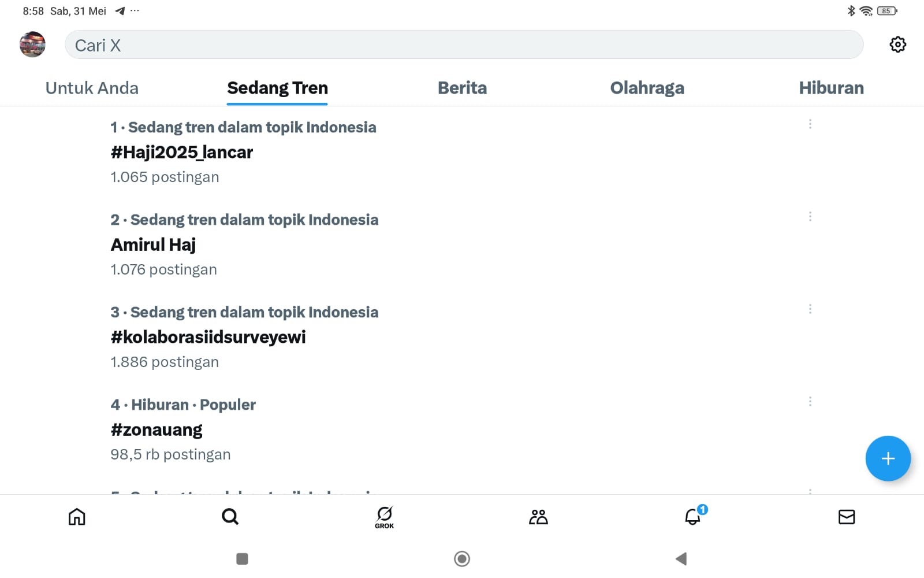The width and height of the screenshot is (924, 578).
Task: Open the Olahraga tab
Action: click(x=647, y=88)
